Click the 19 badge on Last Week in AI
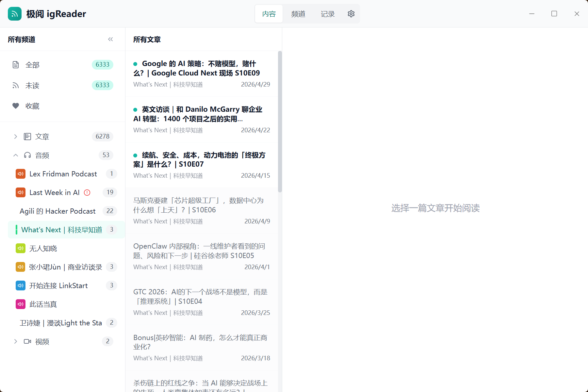The image size is (588, 392). [x=110, y=192]
